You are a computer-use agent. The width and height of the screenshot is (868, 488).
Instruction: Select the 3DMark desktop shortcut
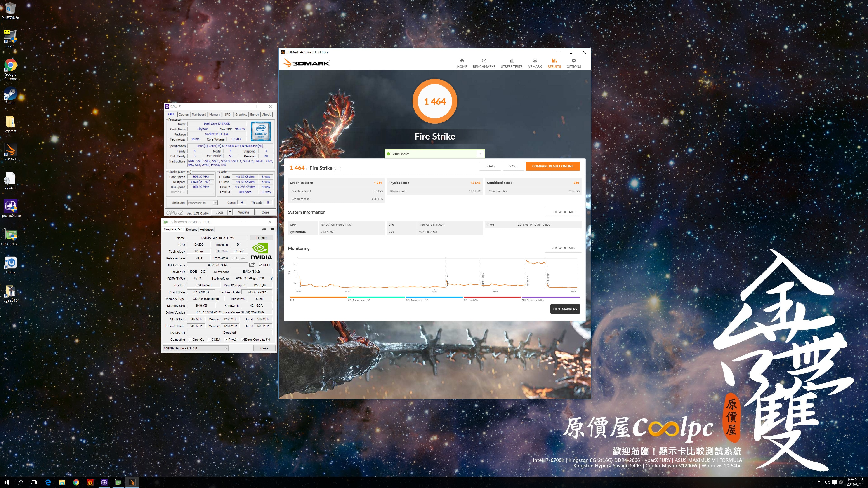point(10,152)
